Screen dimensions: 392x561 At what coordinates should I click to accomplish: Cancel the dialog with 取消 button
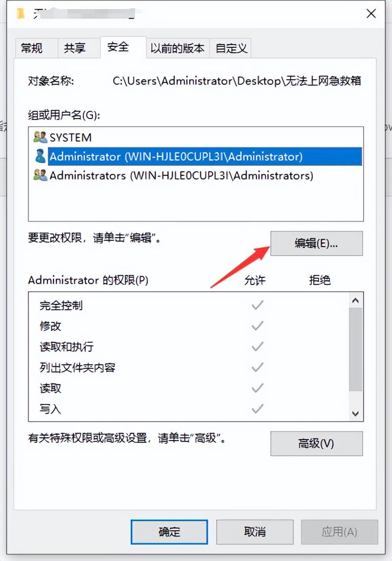tap(255, 532)
